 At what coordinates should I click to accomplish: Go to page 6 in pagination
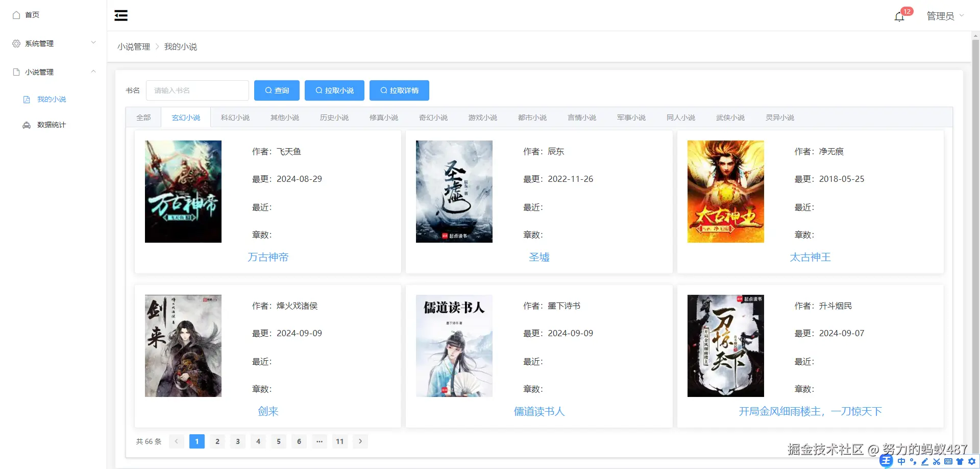(x=299, y=441)
